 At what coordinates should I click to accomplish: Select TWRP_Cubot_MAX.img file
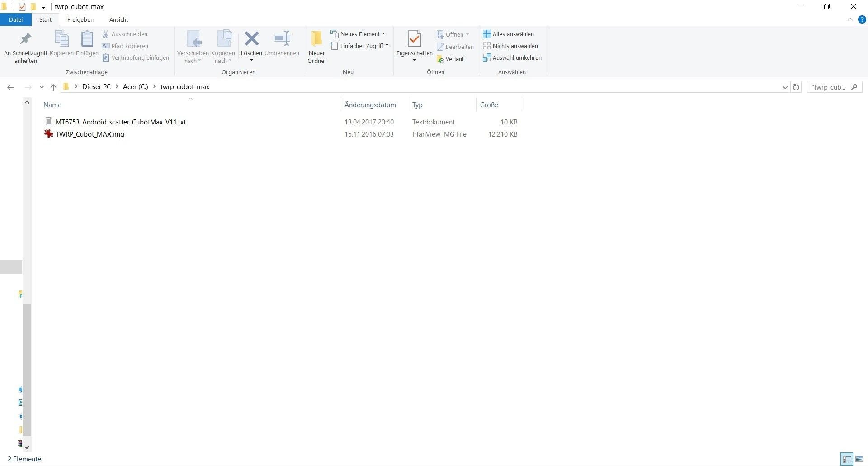[90, 134]
